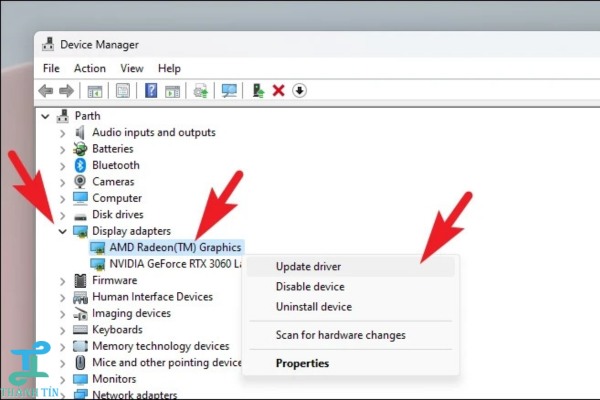The image size is (600, 400).
Task: Click the blue Help question mark icon
Action: coord(151,91)
